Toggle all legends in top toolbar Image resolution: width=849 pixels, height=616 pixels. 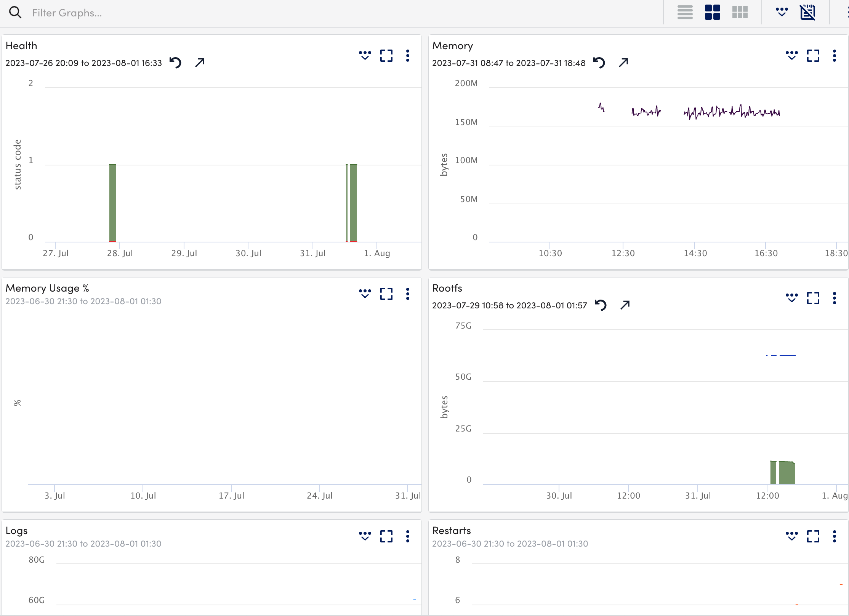click(x=782, y=12)
